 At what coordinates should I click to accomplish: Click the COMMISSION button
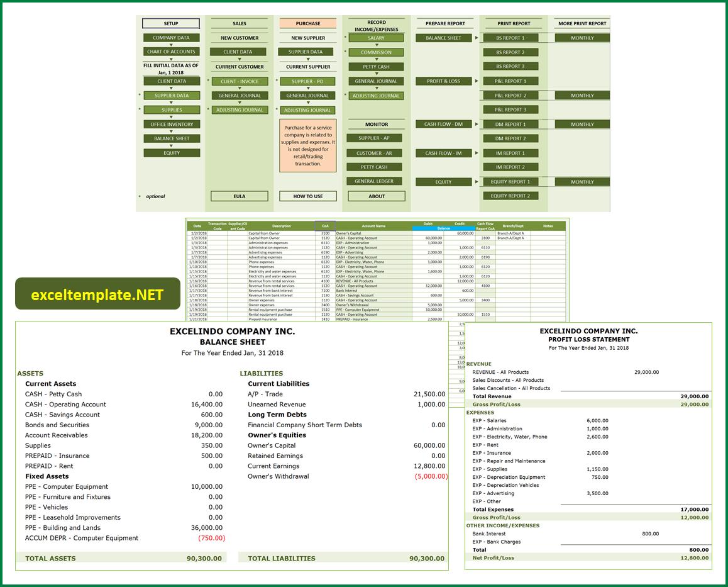(376, 52)
